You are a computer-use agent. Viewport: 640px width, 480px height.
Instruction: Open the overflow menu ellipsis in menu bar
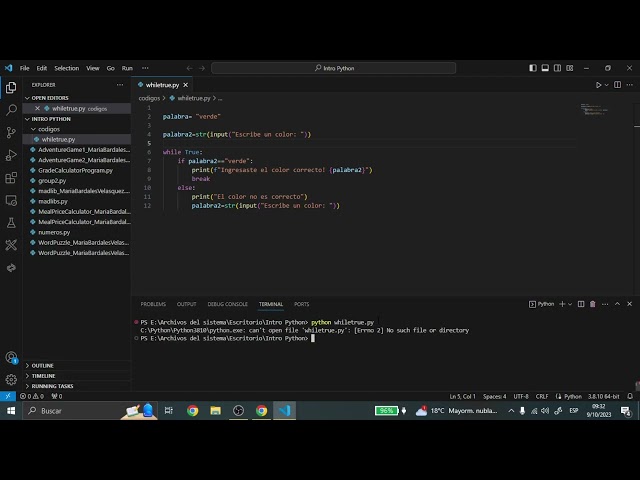(x=145, y=68)
